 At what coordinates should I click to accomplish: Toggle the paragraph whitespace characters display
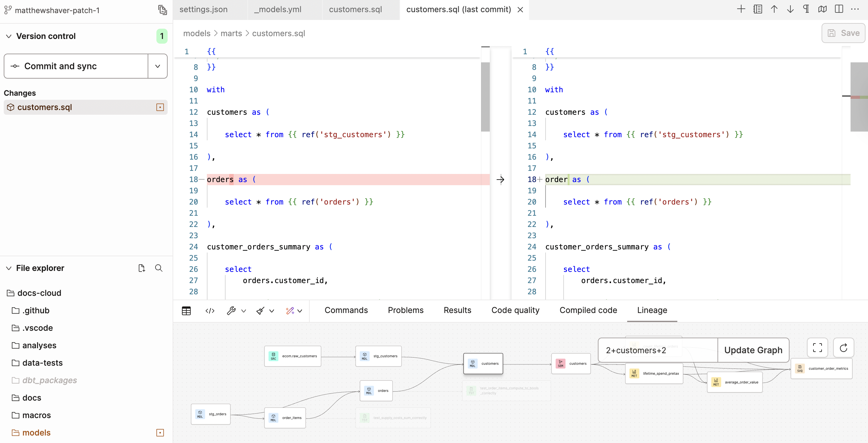[806, 9]
